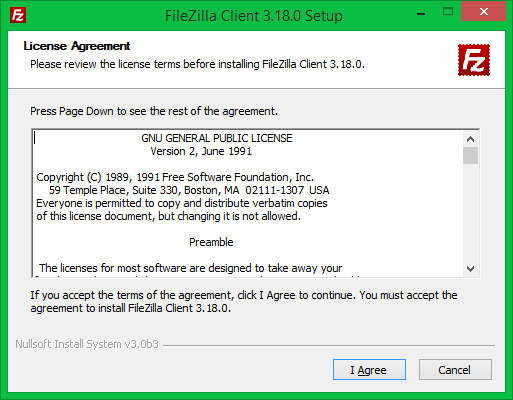This screenshot has height=400, width=513.
Task: Click the 59 Temple Place address line
Action: point(189,190)
